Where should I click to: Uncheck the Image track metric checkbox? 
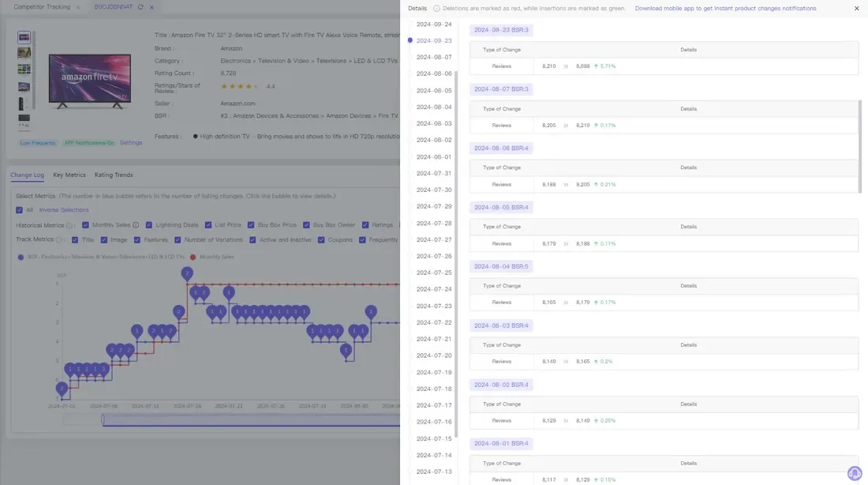click(103, 240)
